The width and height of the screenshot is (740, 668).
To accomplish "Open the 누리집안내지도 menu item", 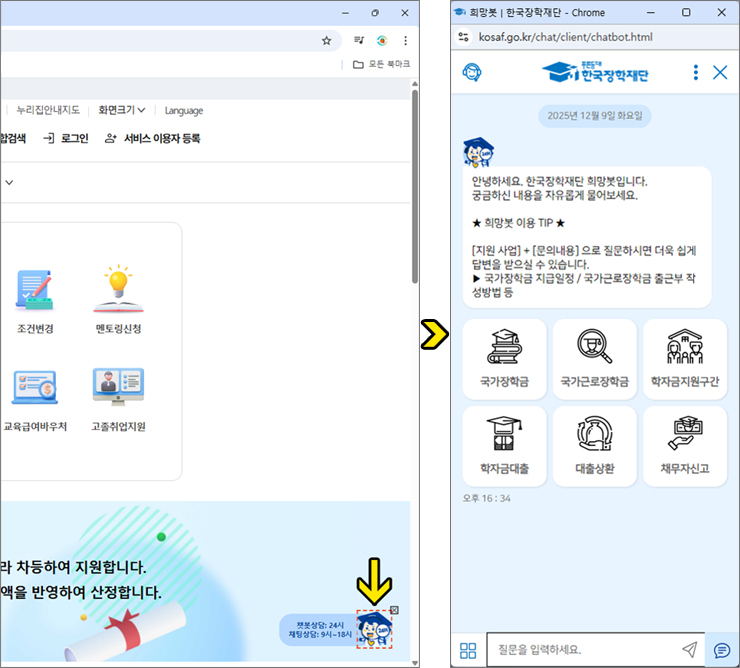I will click(x=47, y=110).
